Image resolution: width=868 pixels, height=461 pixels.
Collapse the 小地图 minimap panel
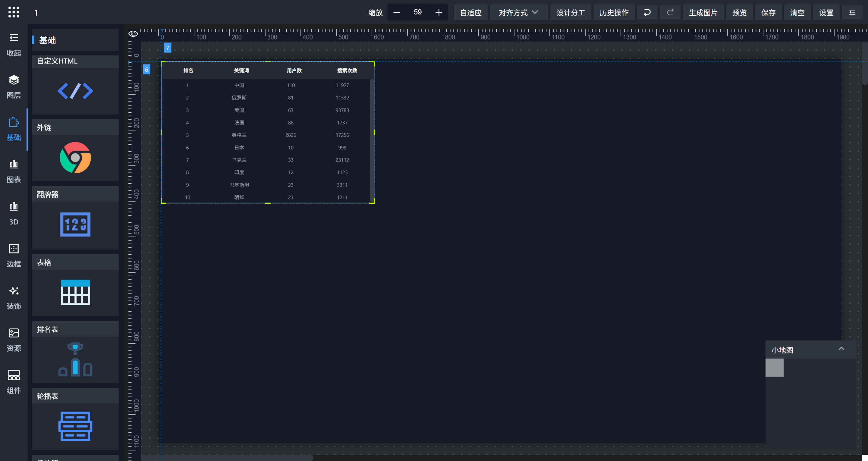point(841,349)
